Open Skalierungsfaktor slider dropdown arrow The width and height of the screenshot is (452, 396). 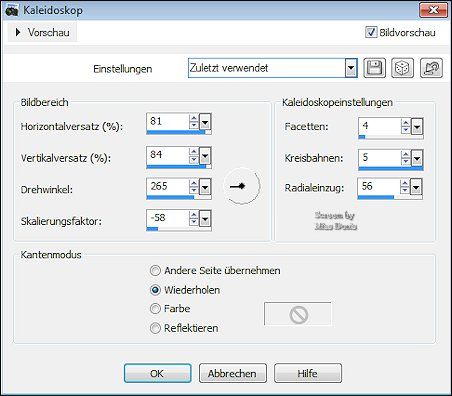pos(205,219)
